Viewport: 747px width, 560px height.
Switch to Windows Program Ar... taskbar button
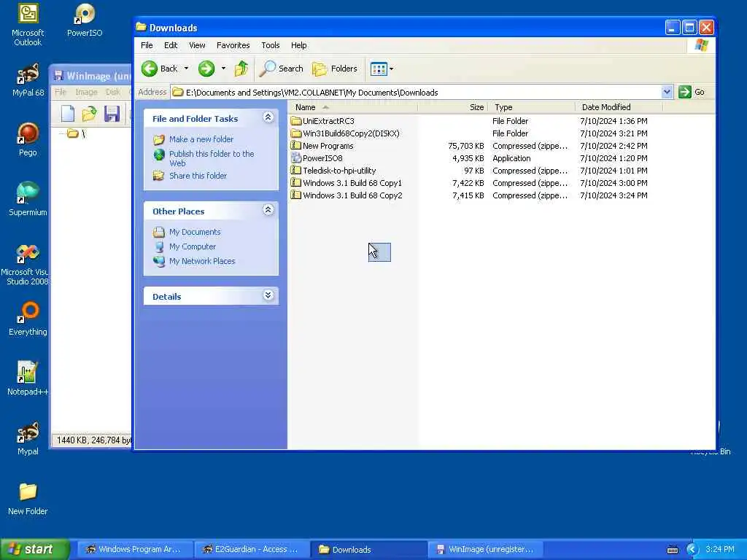[135, 550]
